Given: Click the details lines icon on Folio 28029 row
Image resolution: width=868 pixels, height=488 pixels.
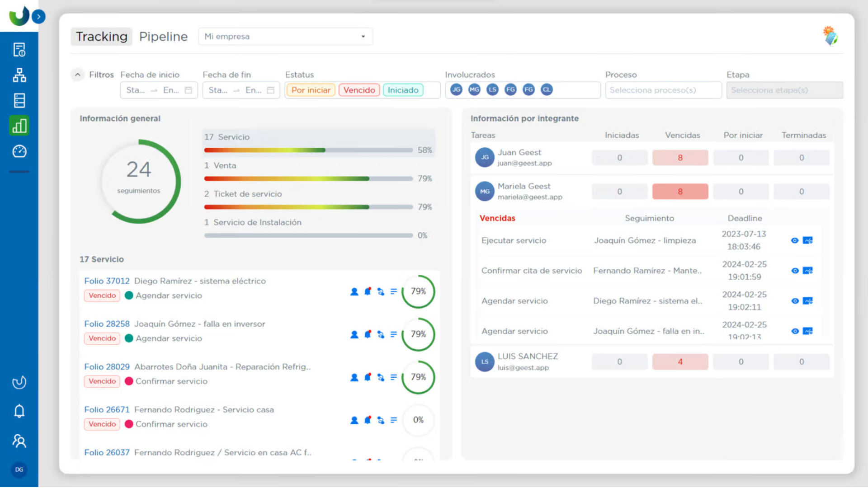Looking at the screenshot, I should tap(394, 378).
